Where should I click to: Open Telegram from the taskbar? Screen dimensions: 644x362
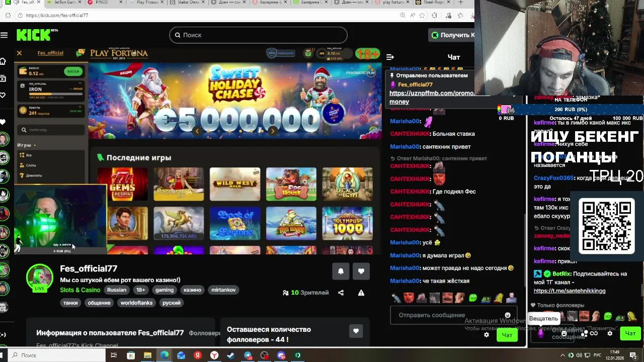coord(248,355)
